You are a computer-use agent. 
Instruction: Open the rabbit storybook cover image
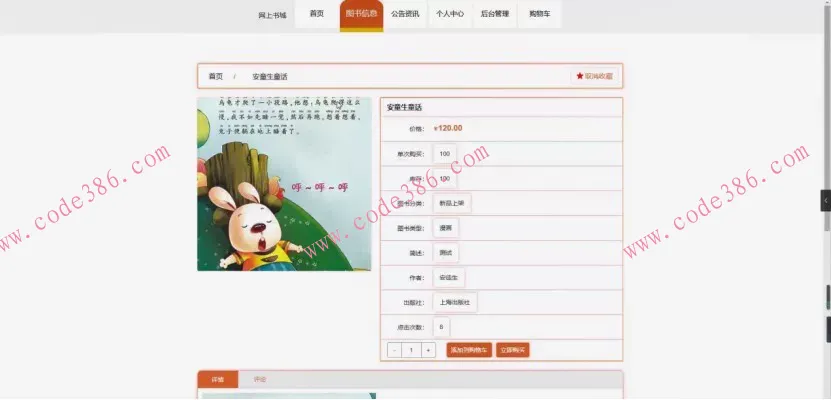284,184
